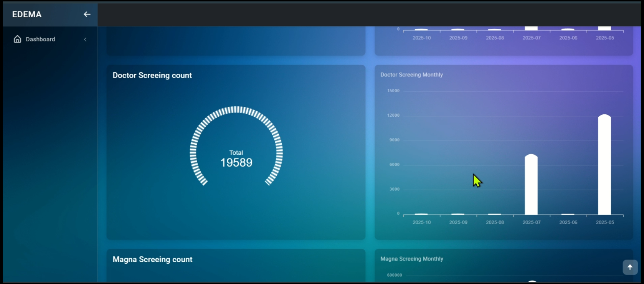
Task: Select the total value 19589
Action: 236,162
